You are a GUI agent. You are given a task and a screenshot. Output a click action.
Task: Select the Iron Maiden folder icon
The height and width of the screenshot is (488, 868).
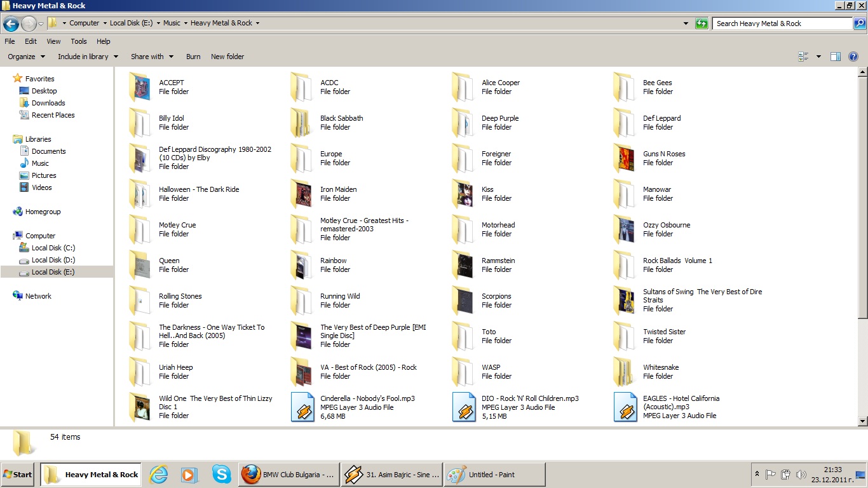coord(301,194)
